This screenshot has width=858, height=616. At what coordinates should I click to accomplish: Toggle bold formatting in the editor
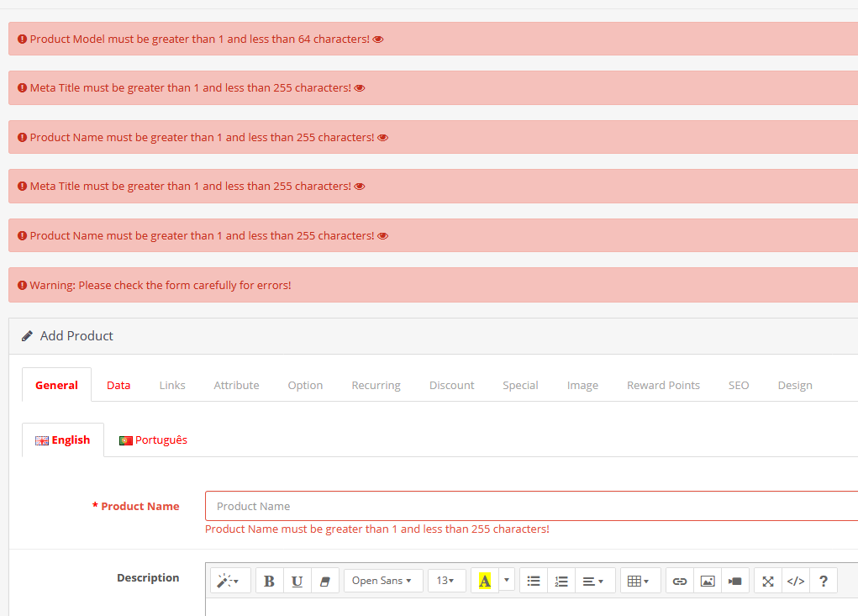point(269,581)
